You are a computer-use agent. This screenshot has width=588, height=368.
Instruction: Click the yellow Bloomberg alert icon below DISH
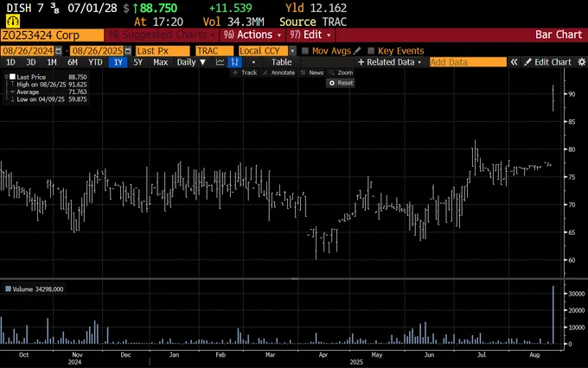(x=13, y=22)
